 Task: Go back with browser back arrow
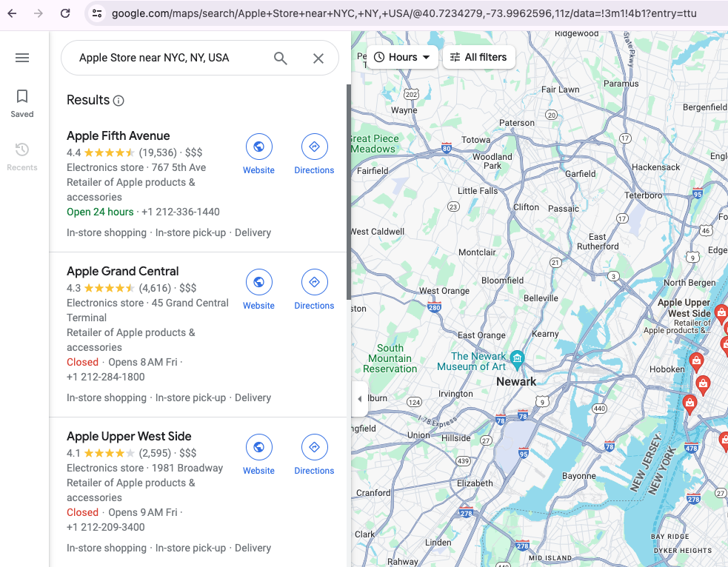[x=12, y=13]
